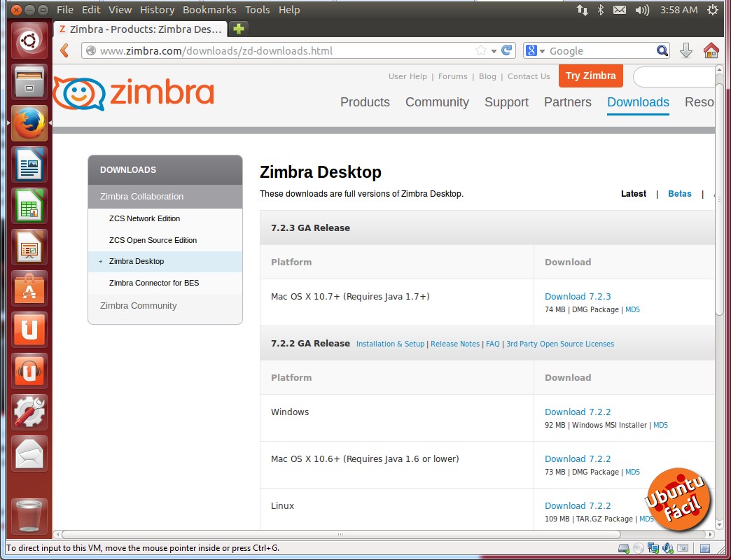This screenshot has width=731, height=560.
Task: Open the History menu
Action: 157,10
